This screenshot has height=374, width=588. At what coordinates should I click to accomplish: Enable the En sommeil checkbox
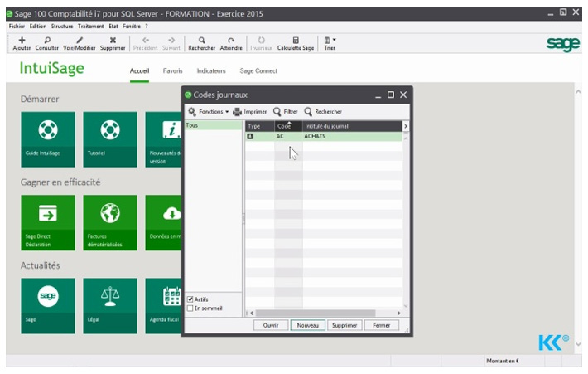coord(190,308)
